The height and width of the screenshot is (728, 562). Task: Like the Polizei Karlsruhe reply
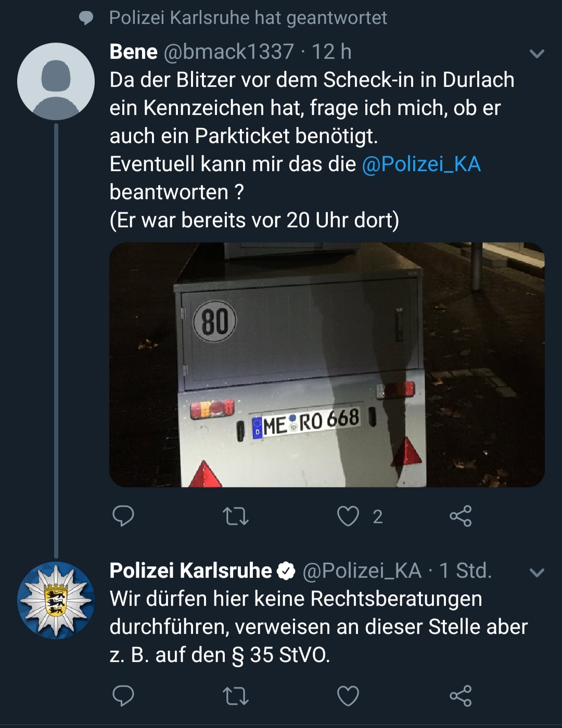point(348,696)
